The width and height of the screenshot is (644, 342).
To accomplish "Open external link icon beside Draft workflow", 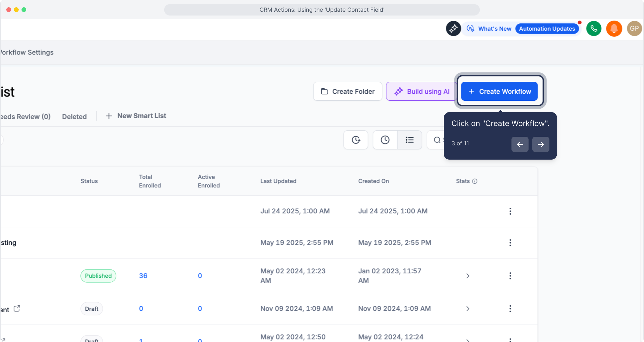I will coord(17,308).
